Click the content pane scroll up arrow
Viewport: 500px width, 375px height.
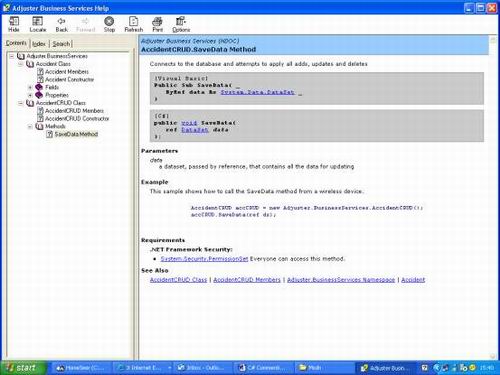click(493, 40)
